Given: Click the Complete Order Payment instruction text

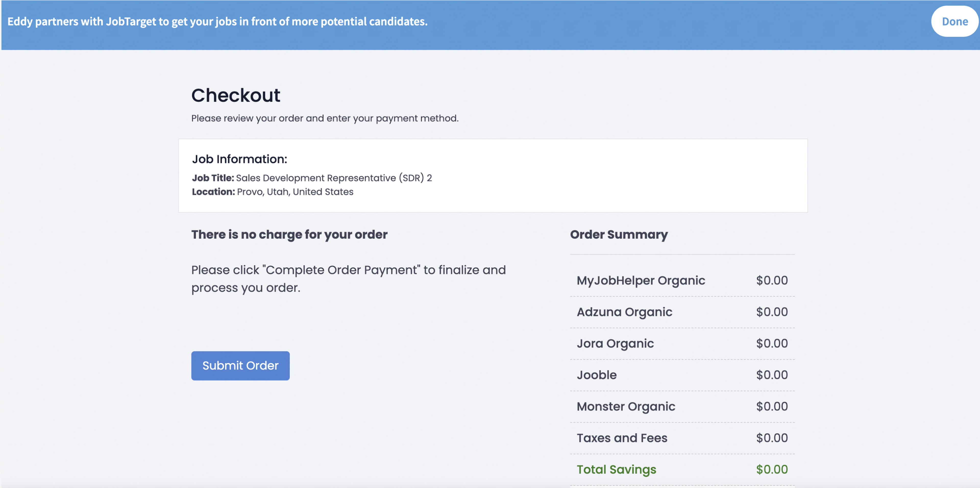Looking at the screenshot, I should [348, 279].
